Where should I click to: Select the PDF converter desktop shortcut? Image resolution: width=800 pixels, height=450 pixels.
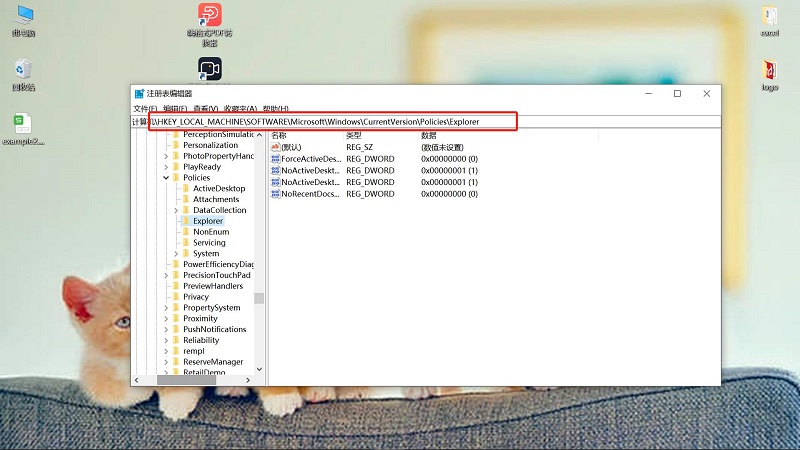pyautogui.click(x=210, y=24)
